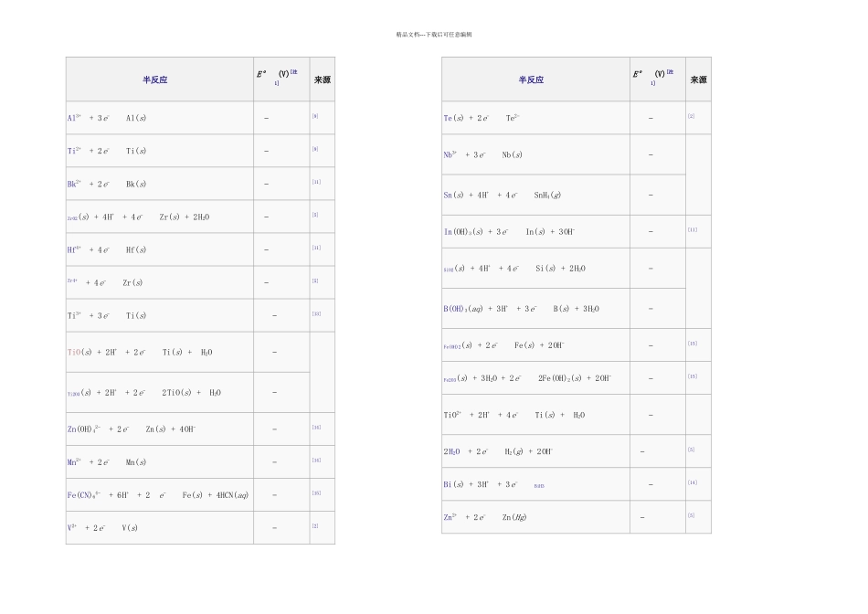Screen dimensions: 868x614
Task: Open the 半反应 header link in right table
Action: [x=531, y=79]
